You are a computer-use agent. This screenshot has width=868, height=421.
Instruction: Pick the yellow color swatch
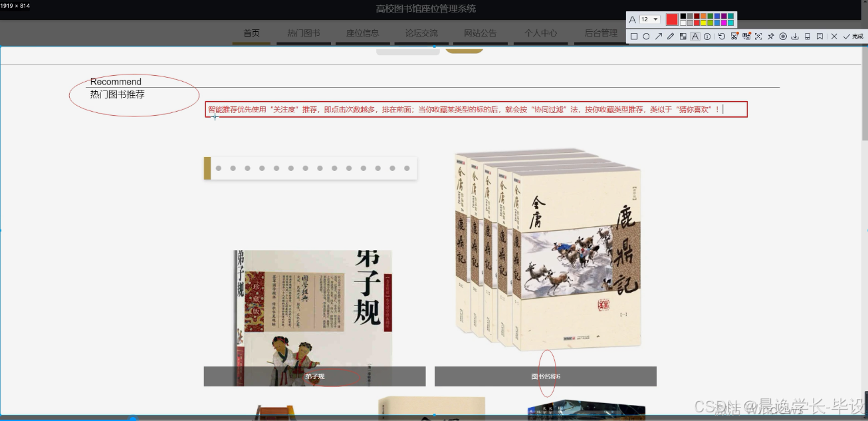(703, 23)
